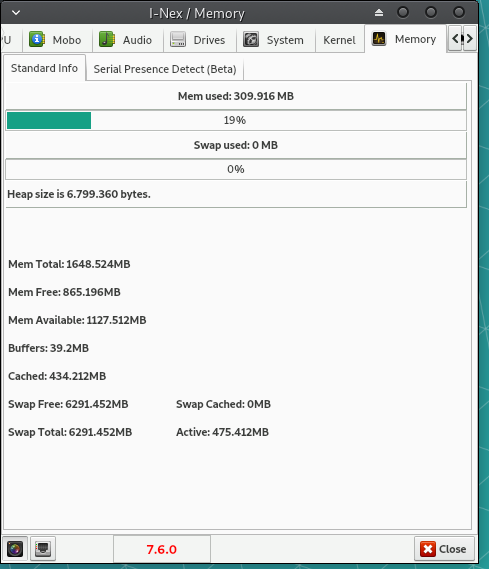Click 'Buffers: 39.2MB' text

click(x=49, y=348)
